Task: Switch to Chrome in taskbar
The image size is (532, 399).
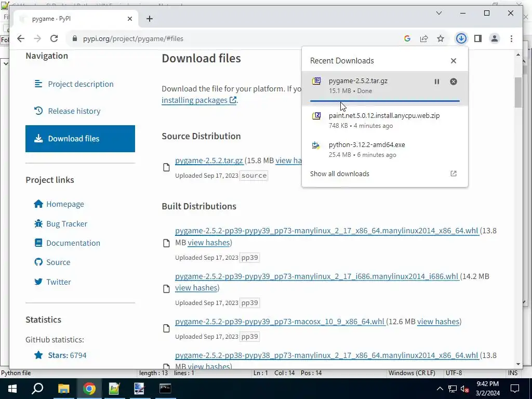Action: (89, 389)
